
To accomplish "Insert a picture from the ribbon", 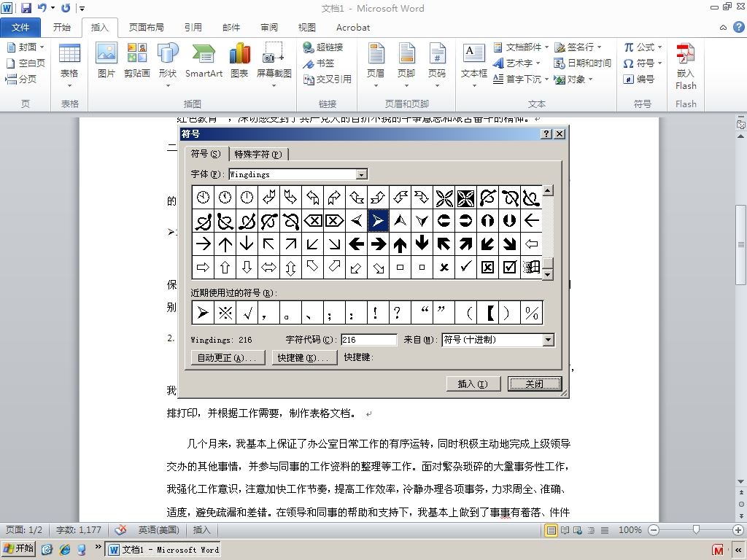I will point(107,60).
